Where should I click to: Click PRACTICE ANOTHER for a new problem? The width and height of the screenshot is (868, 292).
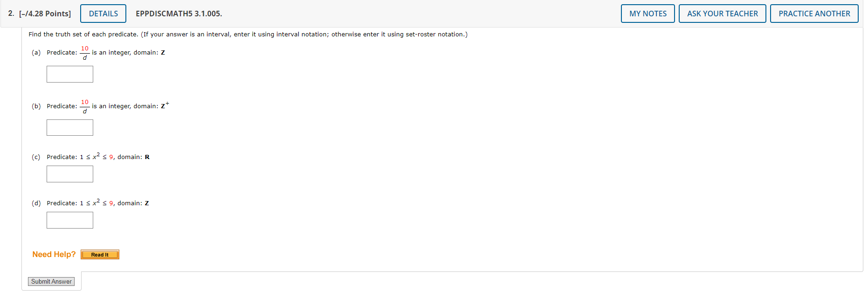click(x=814, y=14)
